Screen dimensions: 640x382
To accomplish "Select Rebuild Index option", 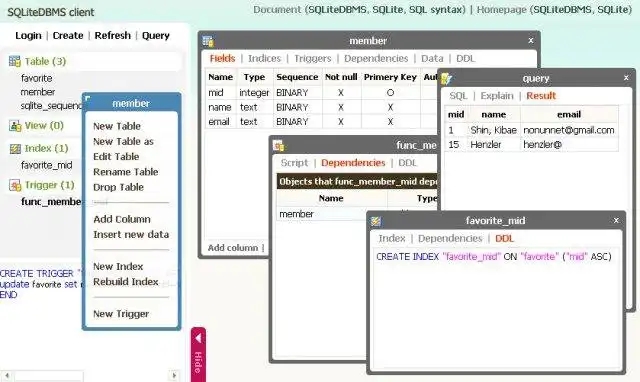I will click(125, 282).
